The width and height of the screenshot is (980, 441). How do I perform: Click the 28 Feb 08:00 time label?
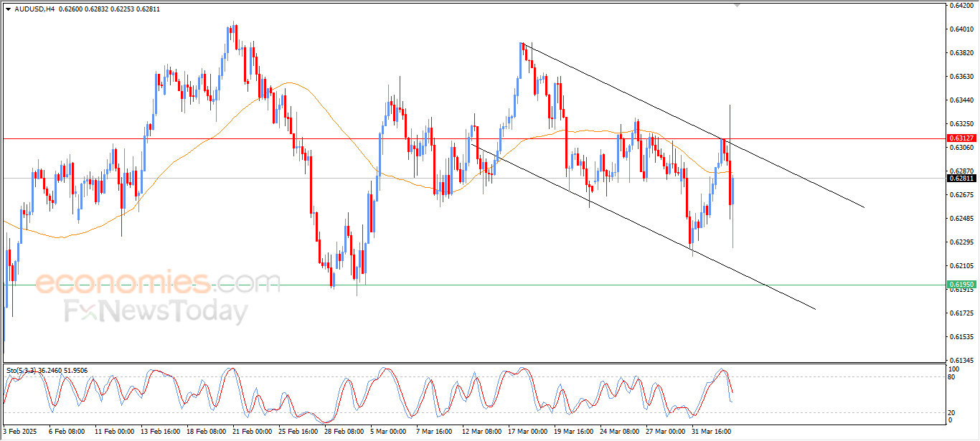(x=344, y=432)
